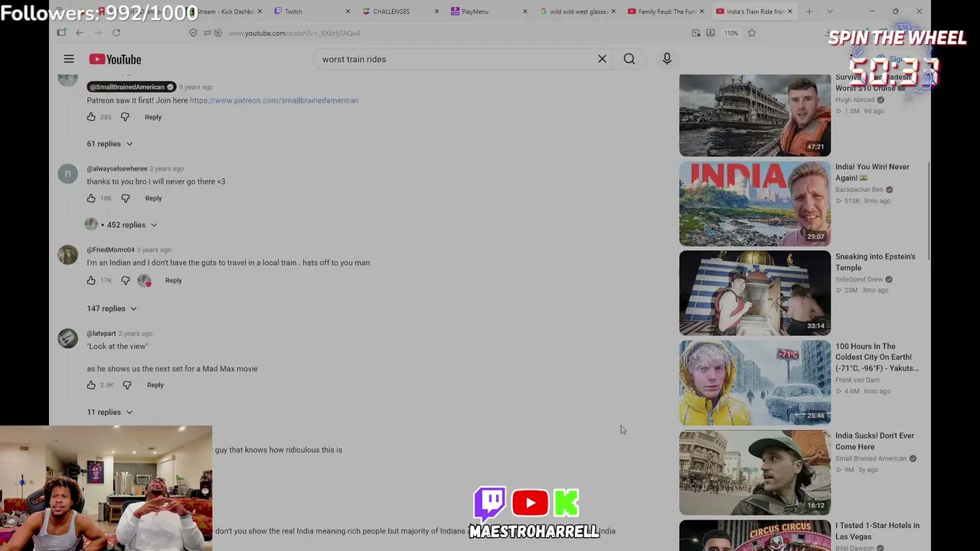Like the @SmallBrainedAmerican Patreon comment

point(91,117)
